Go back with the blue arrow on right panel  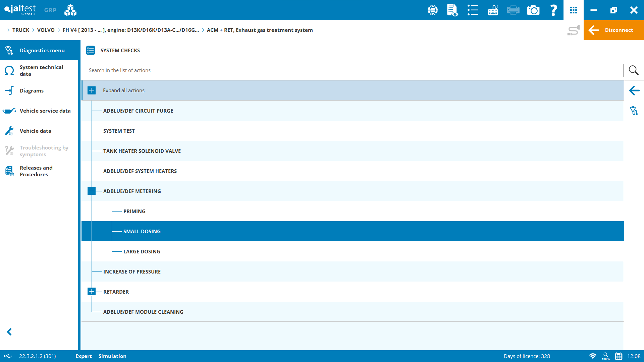pyautogui.click(x=634, y=90)
